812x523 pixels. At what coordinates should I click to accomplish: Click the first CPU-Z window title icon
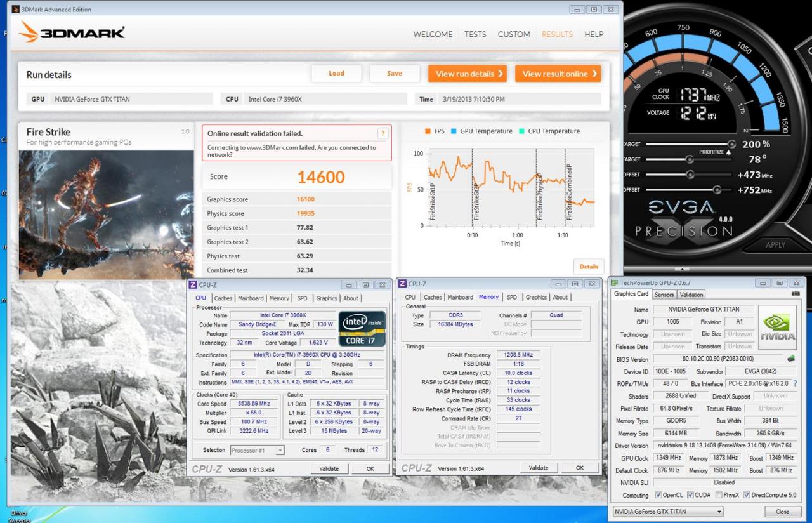(x=193, y=284)
